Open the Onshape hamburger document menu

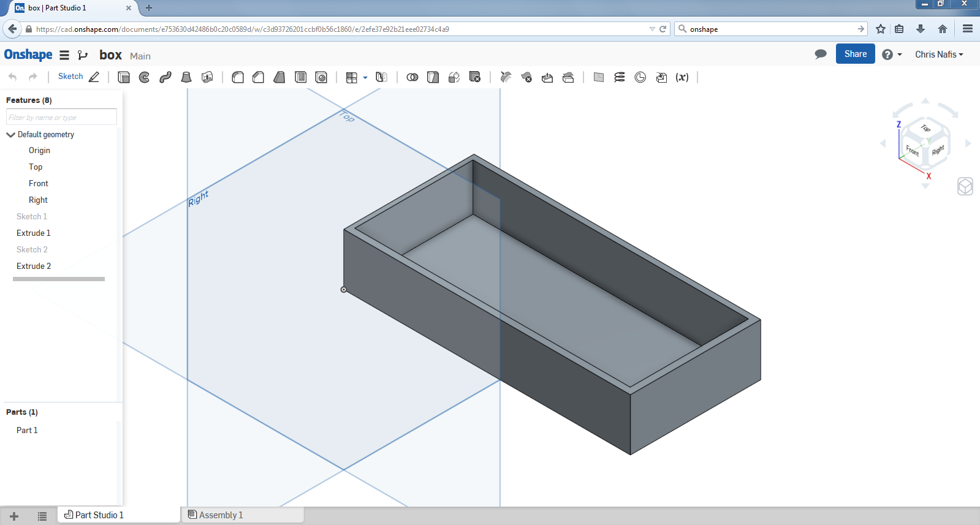pyautogui.click(x=64, y=55)
